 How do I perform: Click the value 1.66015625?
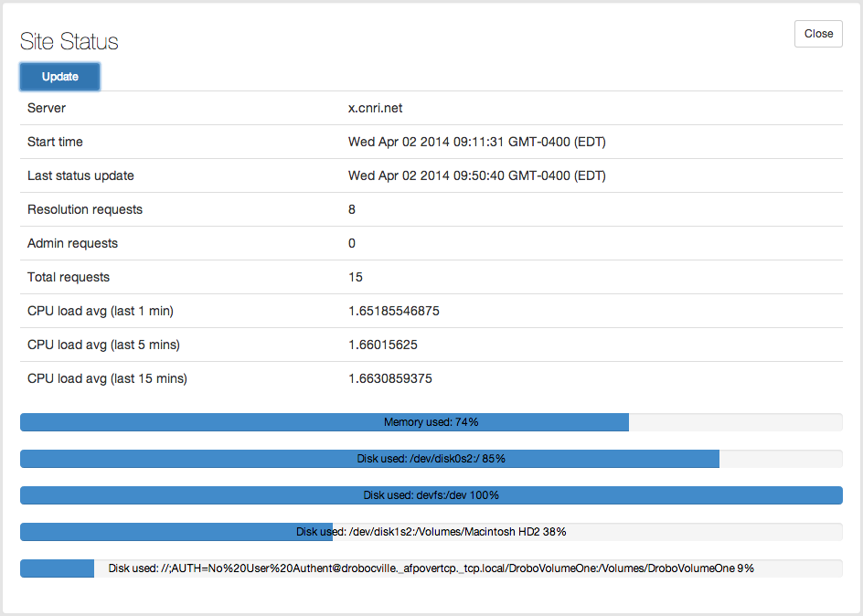point(383,345)
